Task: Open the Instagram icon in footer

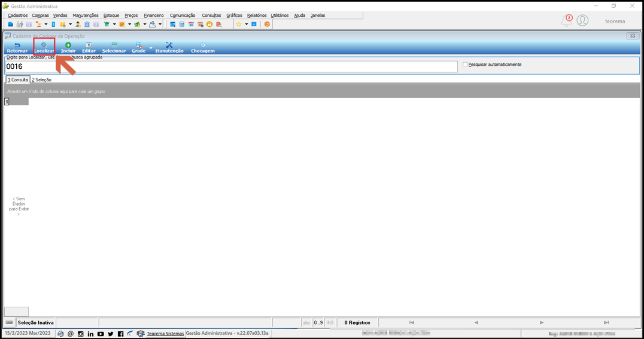Action: pyautogui.click(x=80, y=334)
